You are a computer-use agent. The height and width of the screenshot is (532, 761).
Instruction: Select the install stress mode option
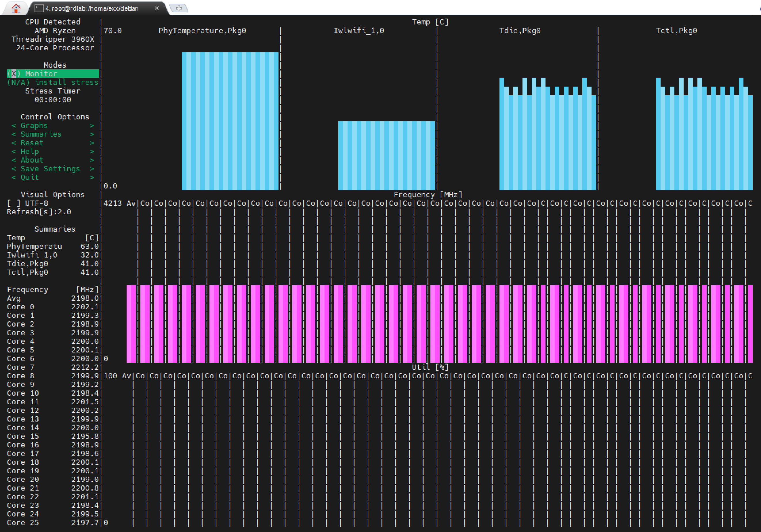53,82
